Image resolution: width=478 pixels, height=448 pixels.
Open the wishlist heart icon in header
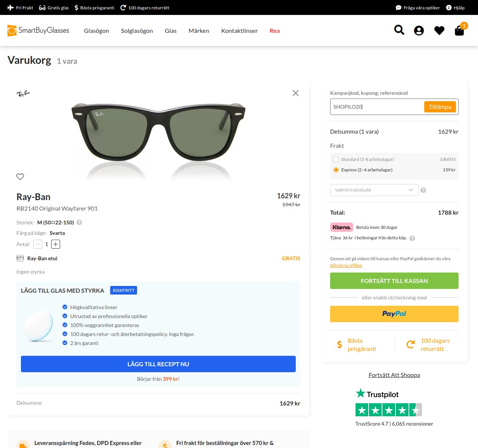click(x=439, y=31)
